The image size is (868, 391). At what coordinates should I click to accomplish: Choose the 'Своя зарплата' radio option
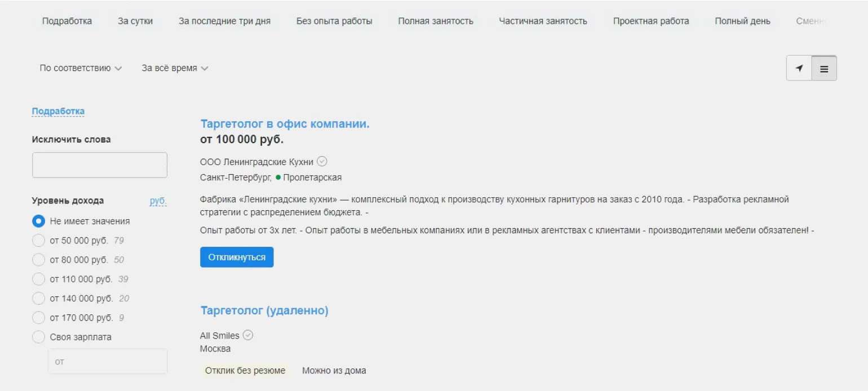point(38,337)
